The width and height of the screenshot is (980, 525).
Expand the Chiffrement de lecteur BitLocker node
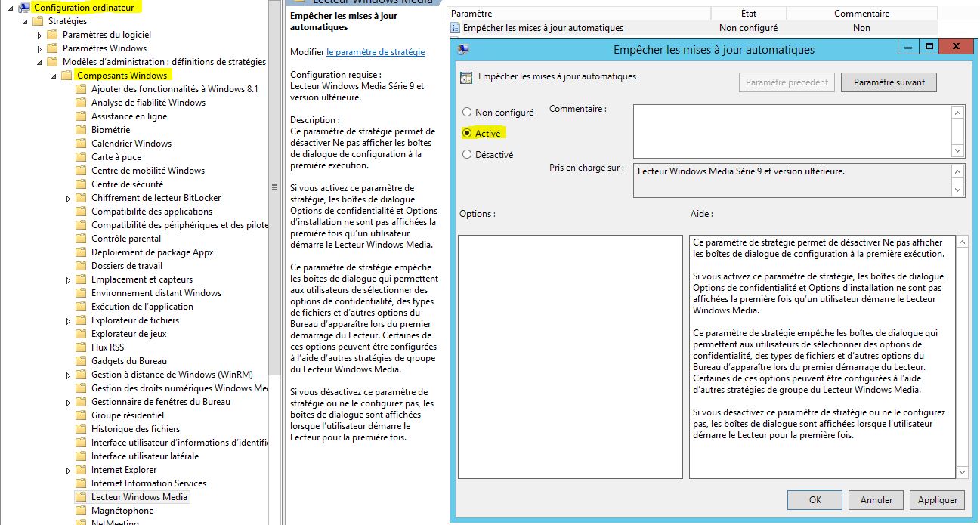pos(68,198)
